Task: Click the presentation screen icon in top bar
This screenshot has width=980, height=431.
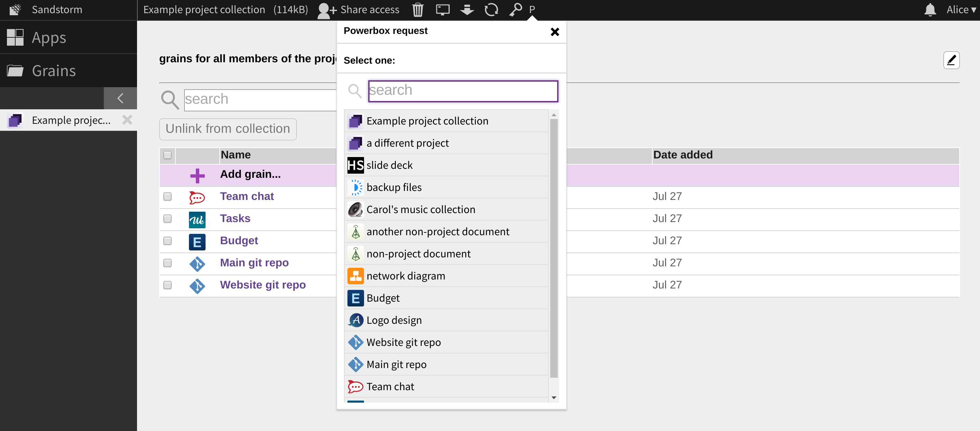Action: [443, 9]
